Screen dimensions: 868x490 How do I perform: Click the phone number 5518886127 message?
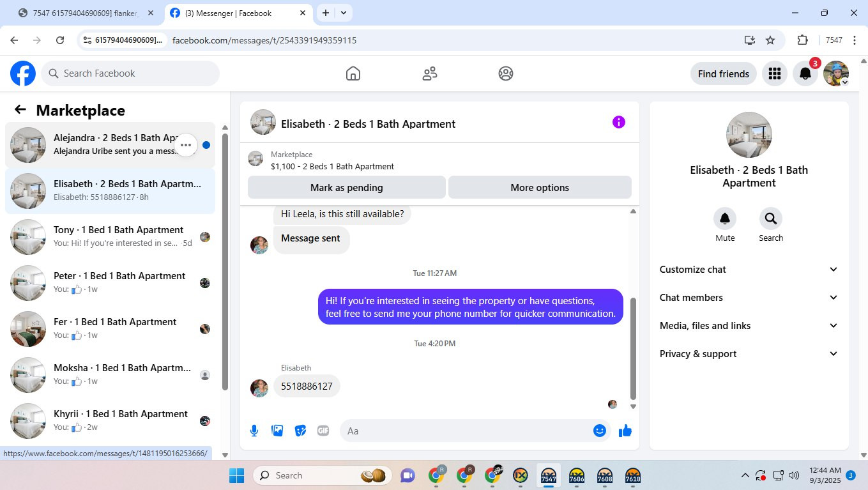(x=307, y=387)
